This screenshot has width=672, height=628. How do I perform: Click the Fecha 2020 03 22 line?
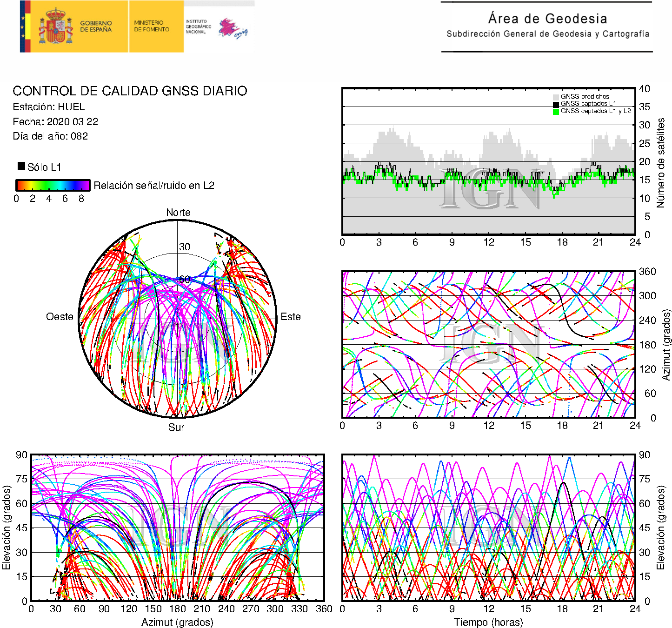[55, 122]
